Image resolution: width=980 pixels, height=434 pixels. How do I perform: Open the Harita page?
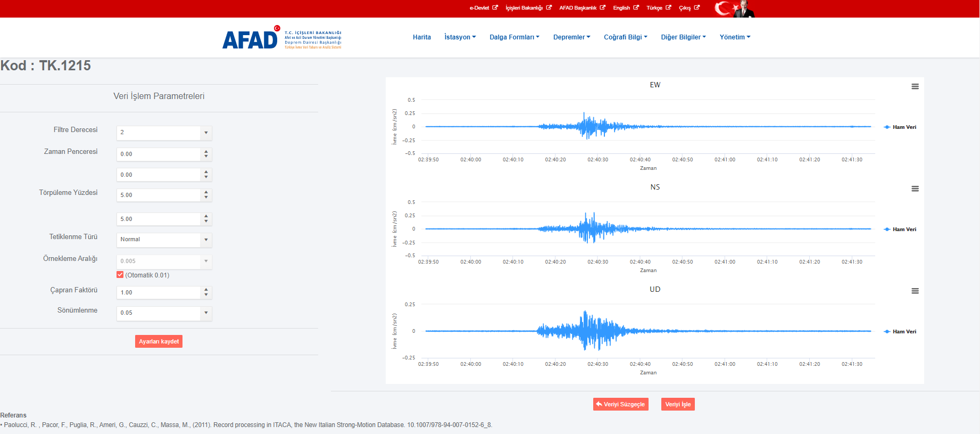tap(422, 37)
